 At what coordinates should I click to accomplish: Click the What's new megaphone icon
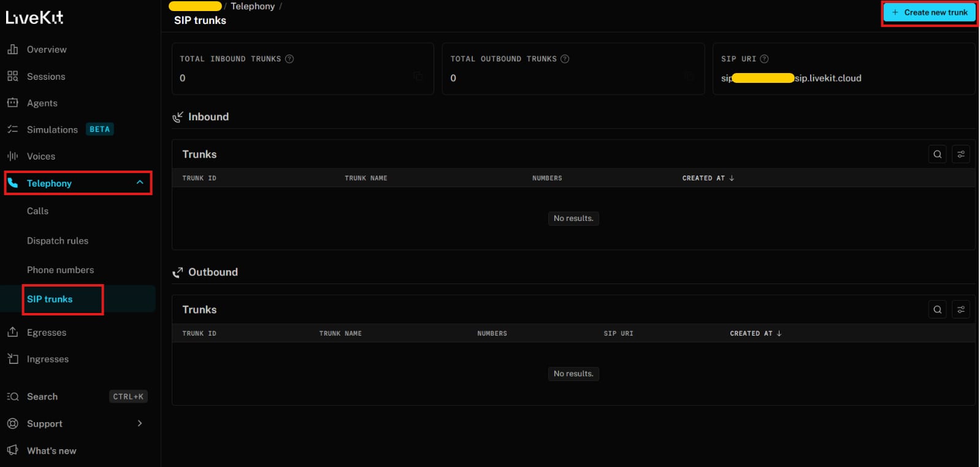coord(12,450)
